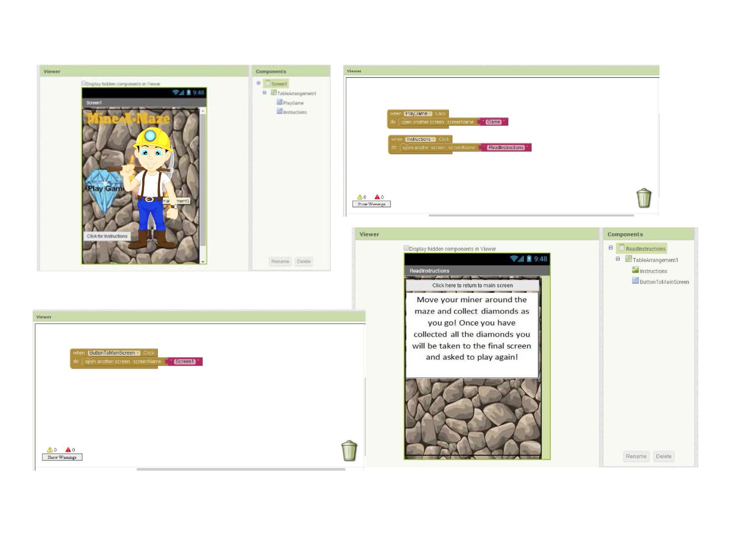Click Delete button in Screen1 Components panel
This screenshot has width=756, height=535.
(303, 261)
